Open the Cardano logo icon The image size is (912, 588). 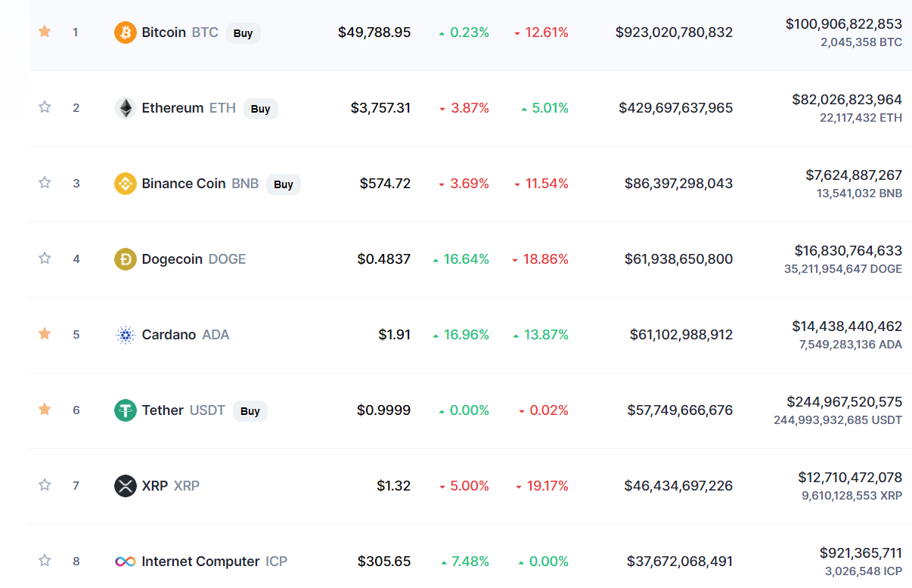coord(125,335)
